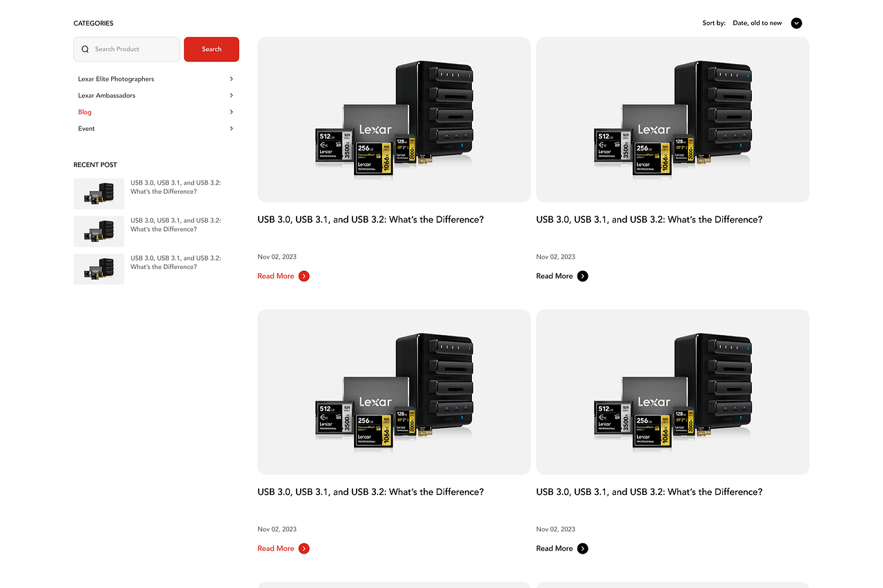Open the Lexar Elite Photographers category
This screenshot has height=588, width=883.
coord(116,79)
